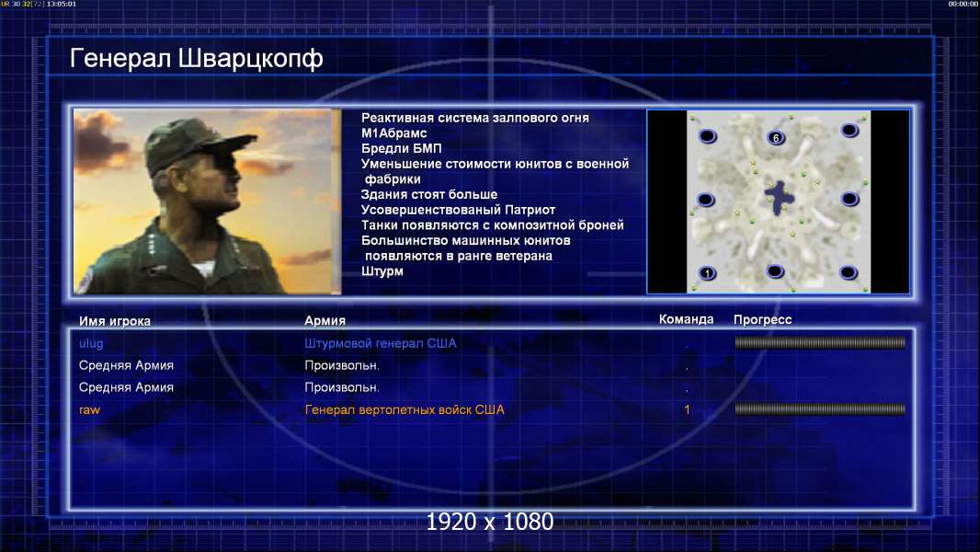Click the start position marker numbered 1
Image resolution: width=980 pixels, height=552 pixels.
pyautogui.click(x=708, y=273)
